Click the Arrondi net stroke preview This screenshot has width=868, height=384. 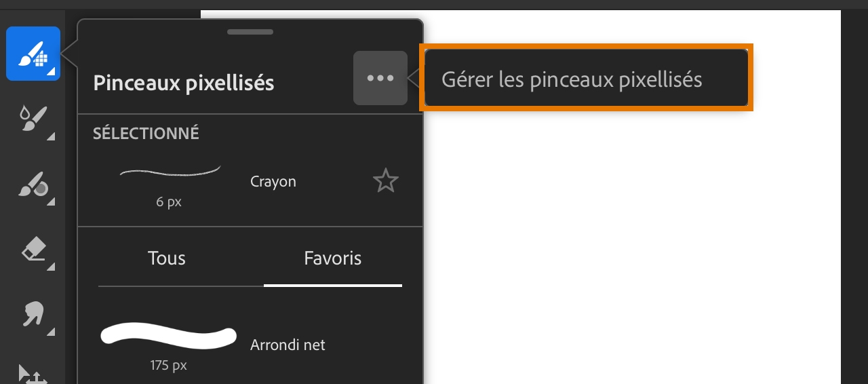pyautogui.click(x=168, y=337)
